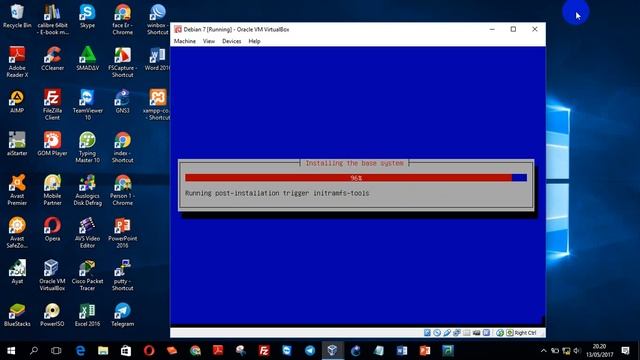Click the display indicator in VirtualBox status bar
640x360 pixels.
(x=476, y=333)
